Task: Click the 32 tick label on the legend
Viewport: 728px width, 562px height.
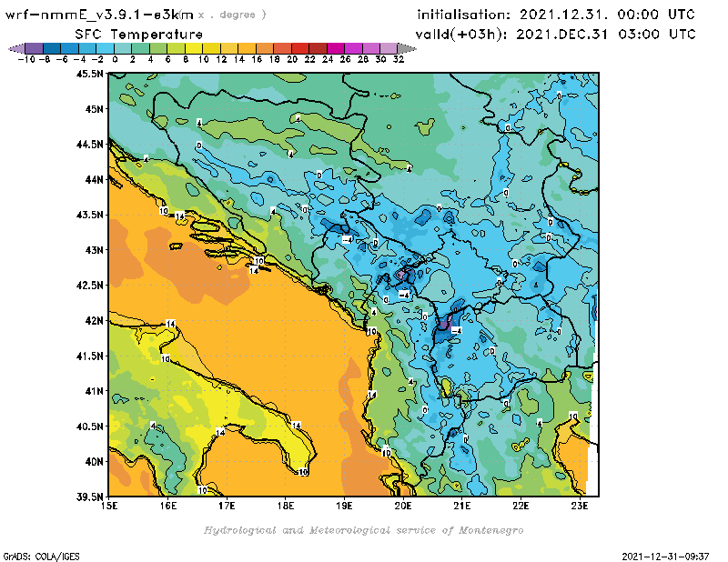Action: 399,59
